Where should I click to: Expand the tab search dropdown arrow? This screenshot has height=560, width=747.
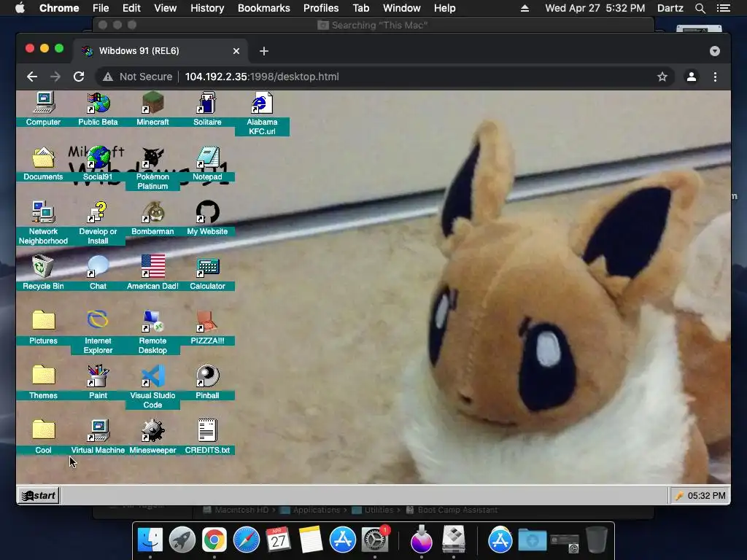coord(715,51)
